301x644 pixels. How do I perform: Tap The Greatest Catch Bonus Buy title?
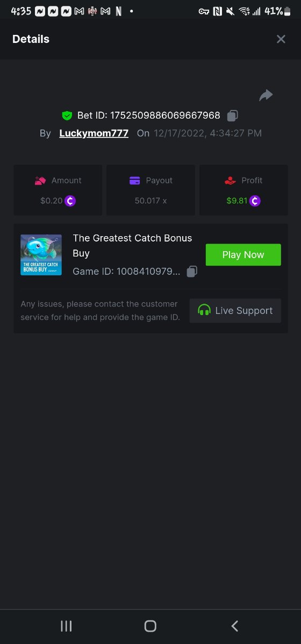click(132, 245)
